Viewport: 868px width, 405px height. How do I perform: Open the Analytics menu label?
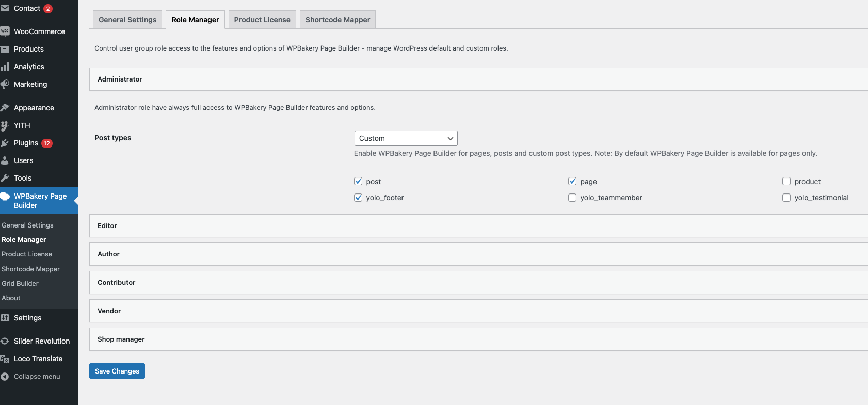[29, 67]
